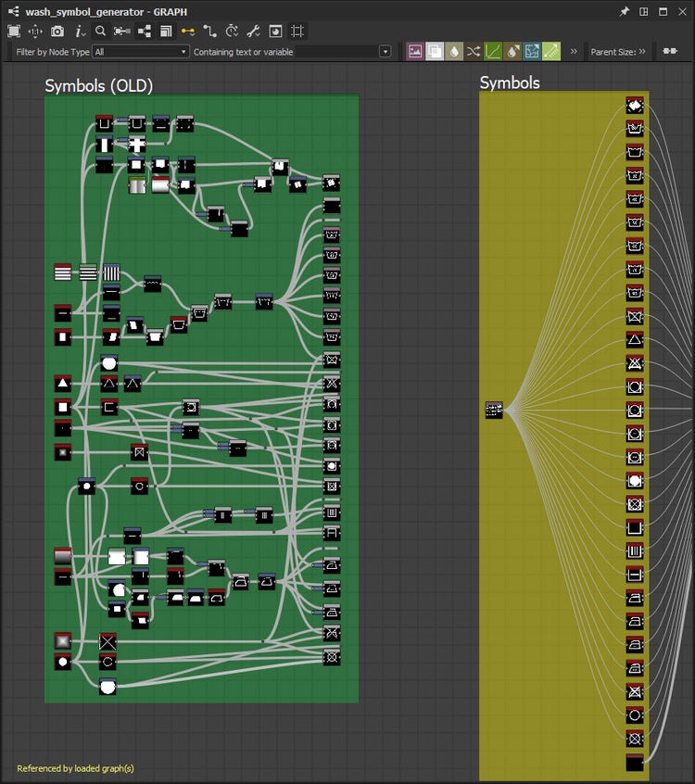Click the panel layout icon in title bar
The width and height of the screenshot is (695, 784).
point(643,11)
